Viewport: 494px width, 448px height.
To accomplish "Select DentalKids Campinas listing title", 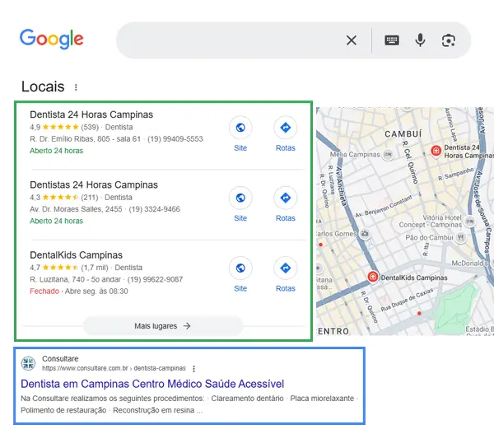I will click(76, 255).
